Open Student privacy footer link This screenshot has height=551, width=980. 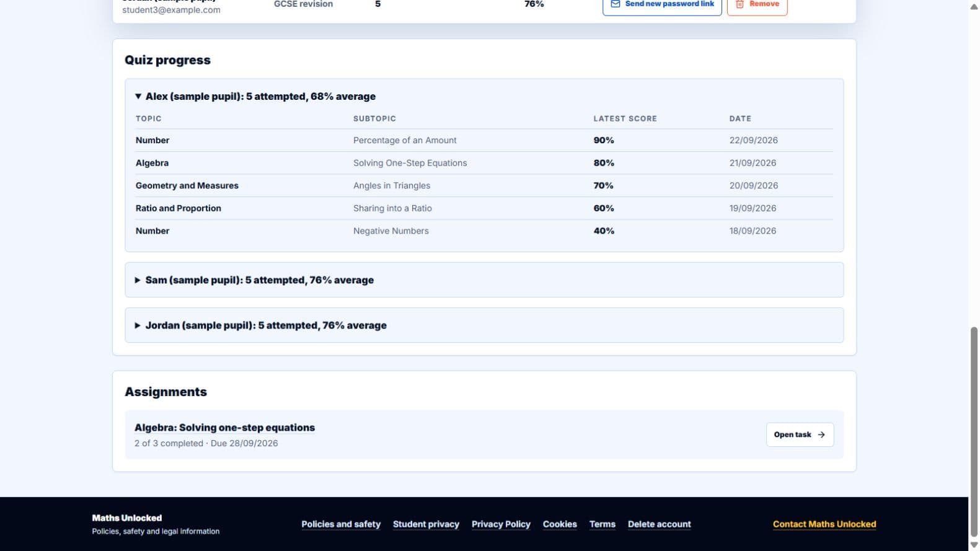point(426,524)
